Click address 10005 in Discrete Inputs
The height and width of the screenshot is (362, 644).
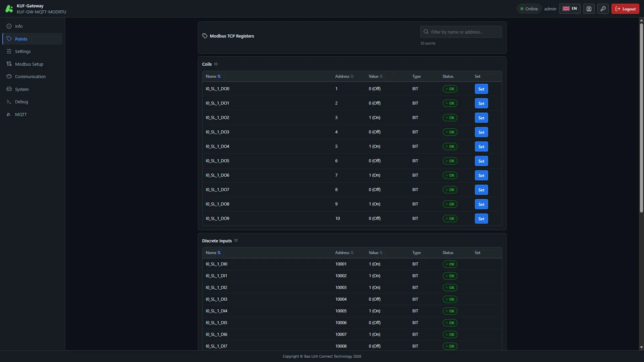(341, 311)
